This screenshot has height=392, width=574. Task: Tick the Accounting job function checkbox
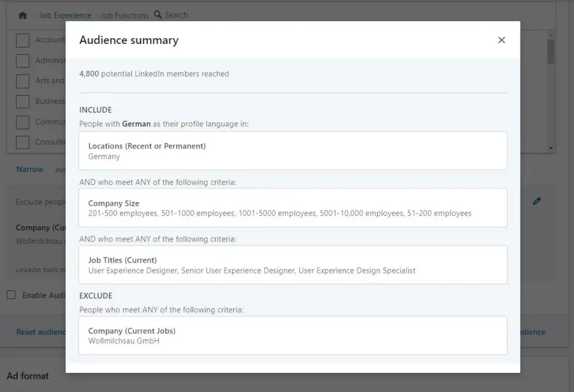[x=23, y=40]
